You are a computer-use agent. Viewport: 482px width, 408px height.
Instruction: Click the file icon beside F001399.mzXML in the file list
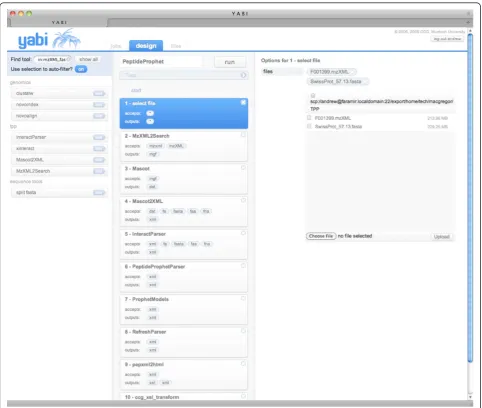pos(309,118)
